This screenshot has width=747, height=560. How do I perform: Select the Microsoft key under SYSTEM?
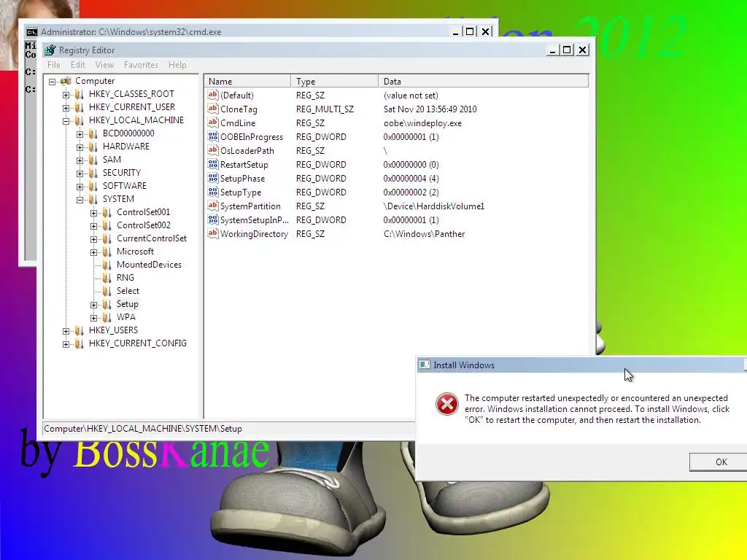[135, 252]
